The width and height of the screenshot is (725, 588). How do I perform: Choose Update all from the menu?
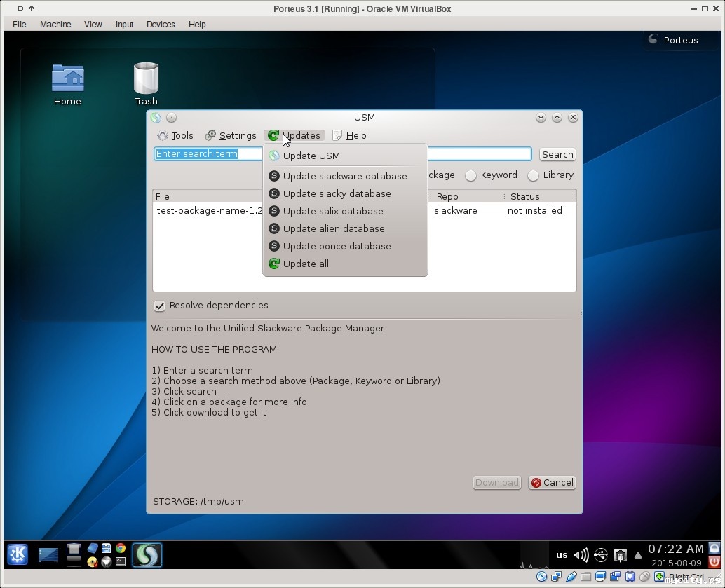(306, 264)
